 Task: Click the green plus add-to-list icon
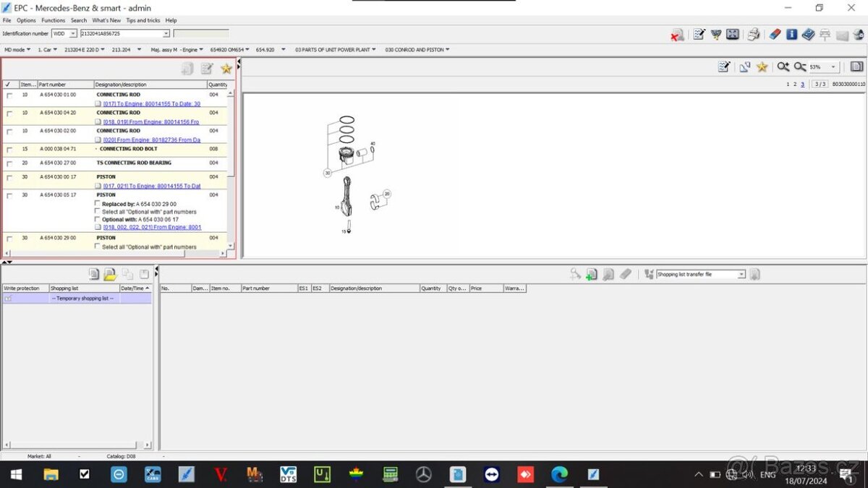click(x=591, y=274)
